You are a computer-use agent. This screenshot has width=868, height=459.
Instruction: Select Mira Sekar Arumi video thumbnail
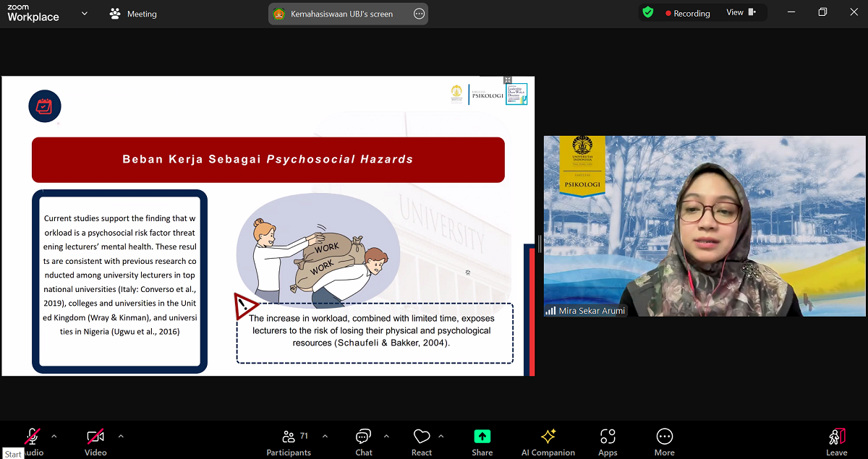tap(705, 226)
